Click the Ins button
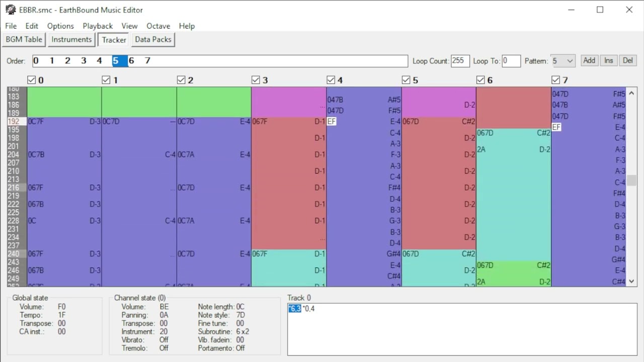Image resolution: width=644 pixels, height=362 pixels. 609,60
